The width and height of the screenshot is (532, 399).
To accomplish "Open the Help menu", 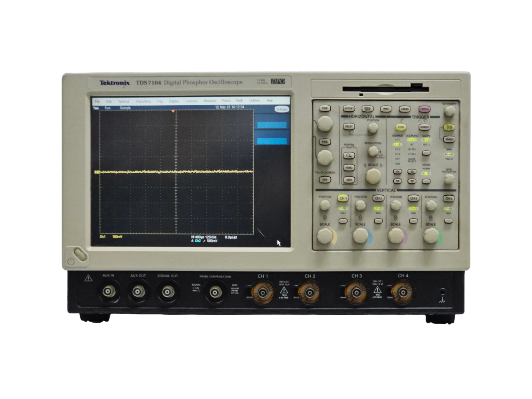I will 270,101.
